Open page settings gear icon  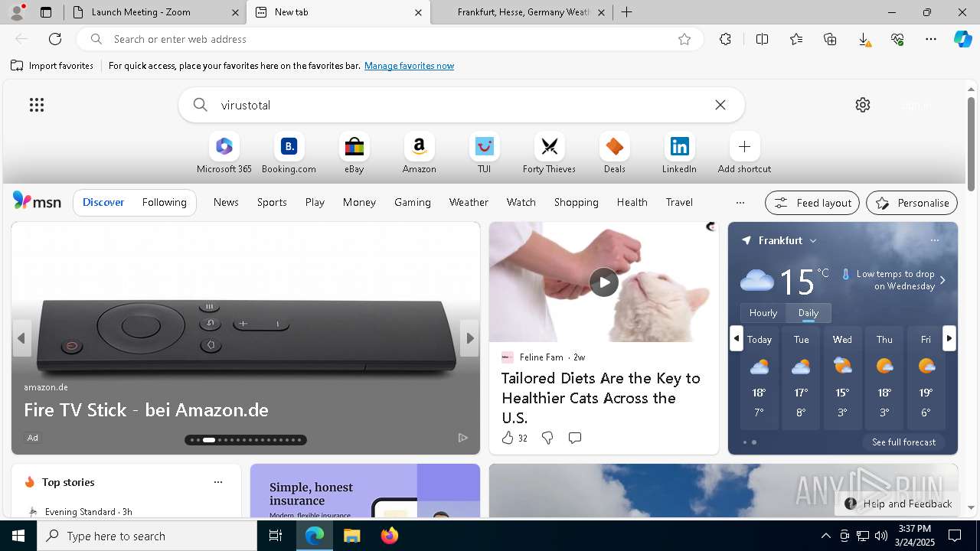click(863, 105)
